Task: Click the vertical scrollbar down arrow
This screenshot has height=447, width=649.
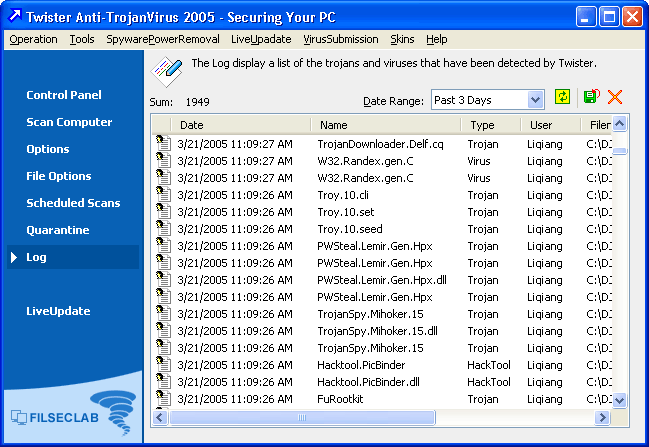Action: click(x=620, y=399)
